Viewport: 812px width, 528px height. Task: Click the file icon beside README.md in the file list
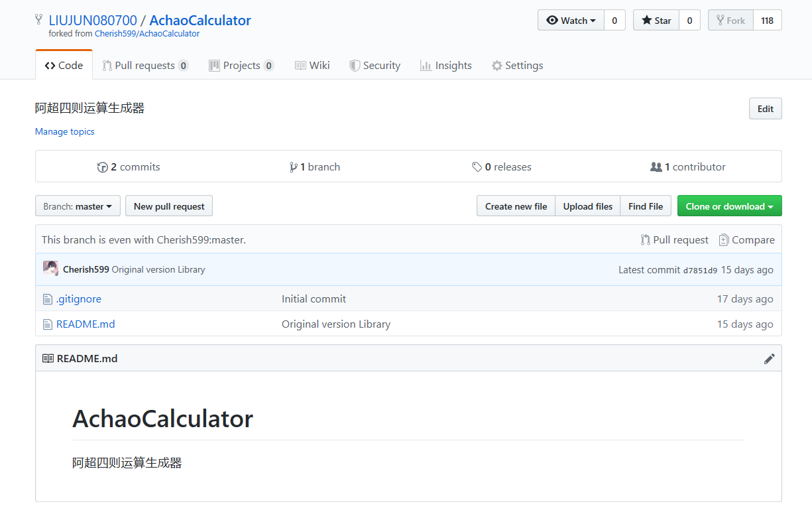[x=47, y=324]
